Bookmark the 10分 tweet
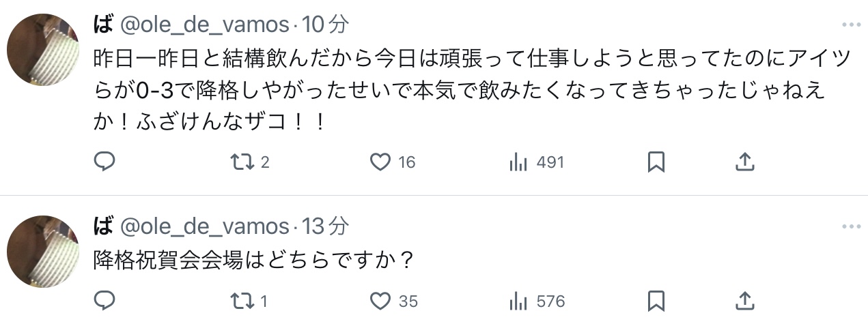 [x=656, y=162]
